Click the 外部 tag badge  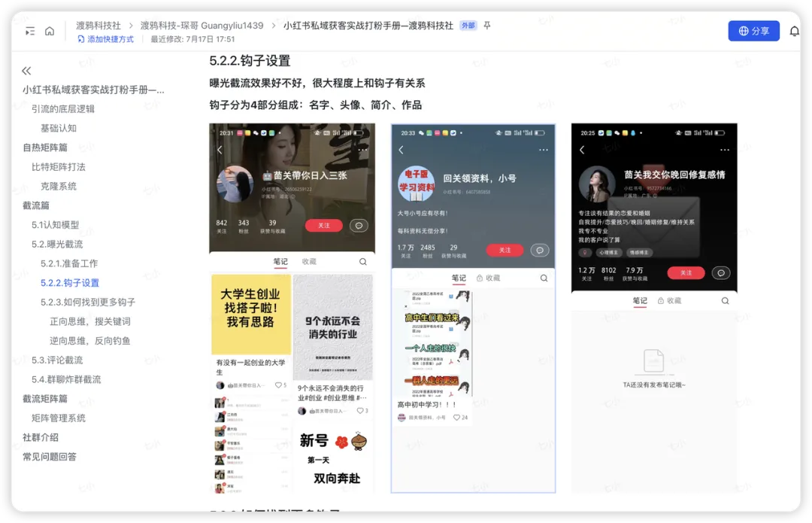pos(468,26)
